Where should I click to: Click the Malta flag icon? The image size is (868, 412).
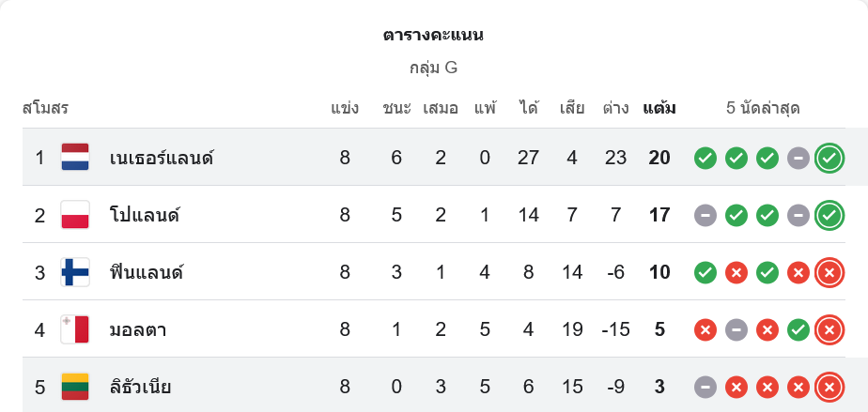[x=75, y=329]
